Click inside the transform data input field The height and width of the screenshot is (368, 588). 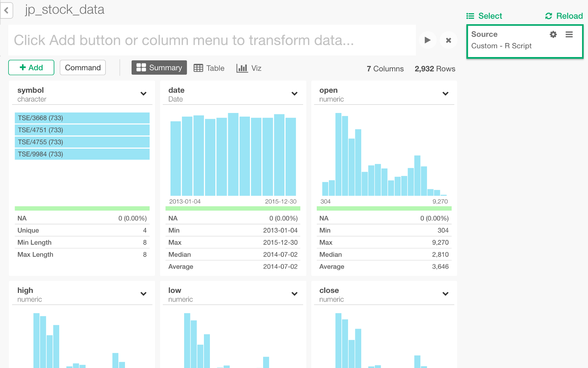tap(184, 40)
